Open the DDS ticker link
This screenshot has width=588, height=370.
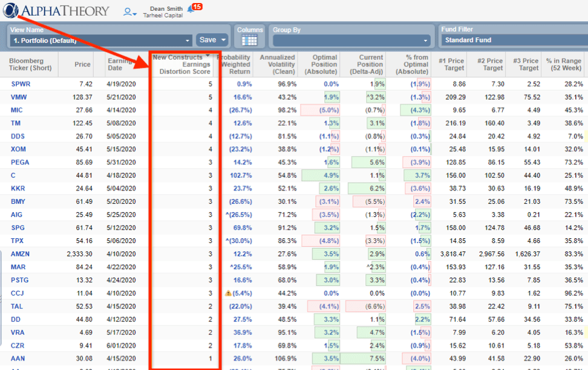[x=18, y=137]
